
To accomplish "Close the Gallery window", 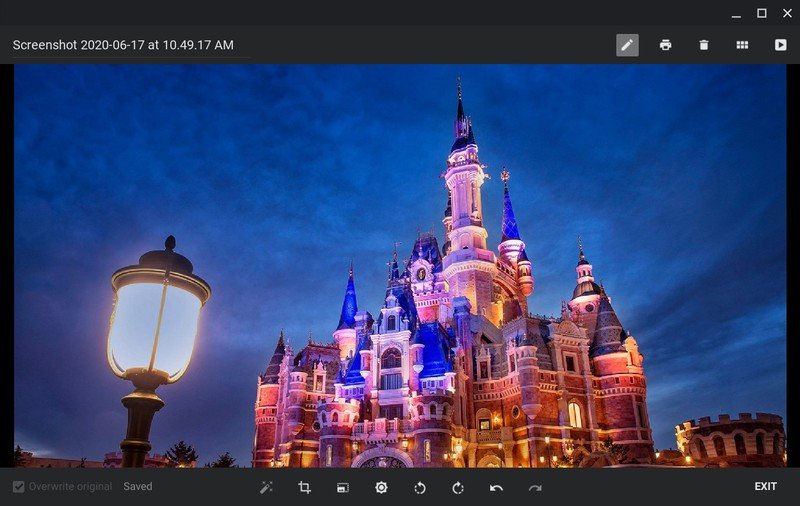I will [787, 13].
